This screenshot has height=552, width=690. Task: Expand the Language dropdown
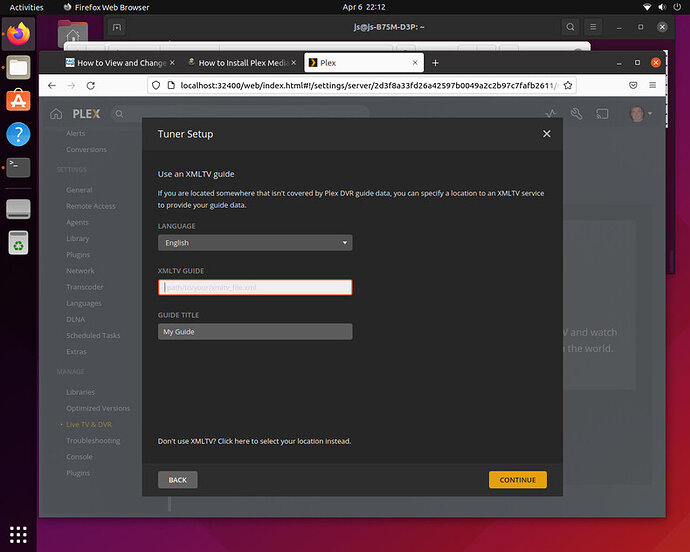[x=255, y=243]
